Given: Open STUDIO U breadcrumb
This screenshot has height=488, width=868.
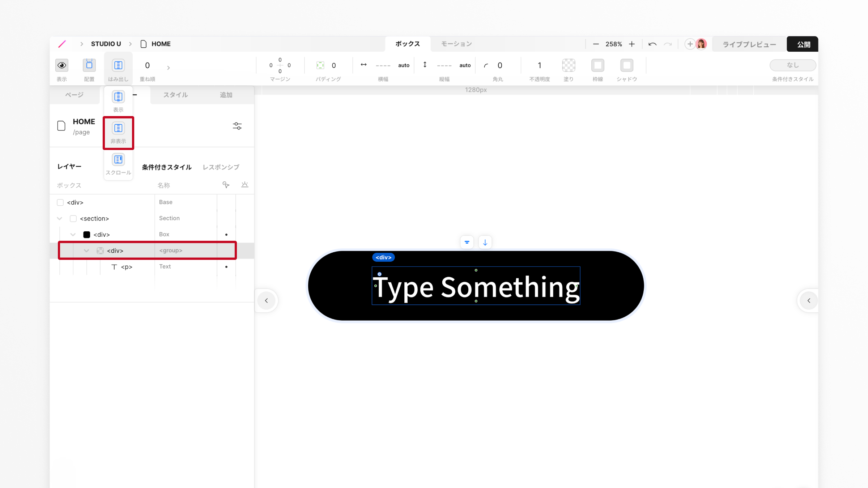Looking at the screenshot, I should pos(106,44).
